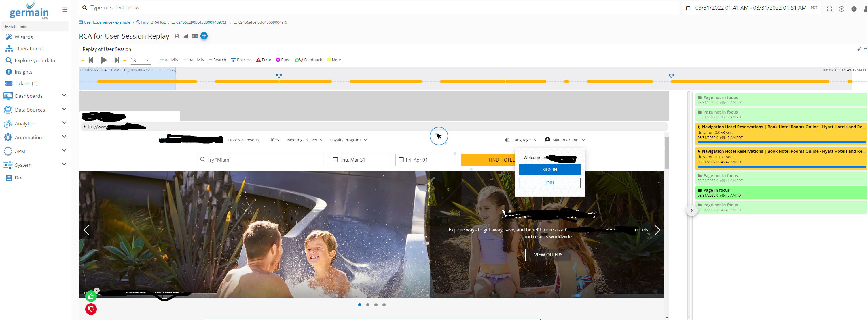Screen dimensions: 868x320
Task: Open Tickets (1) in the sidebar
Action: (26, 83)
